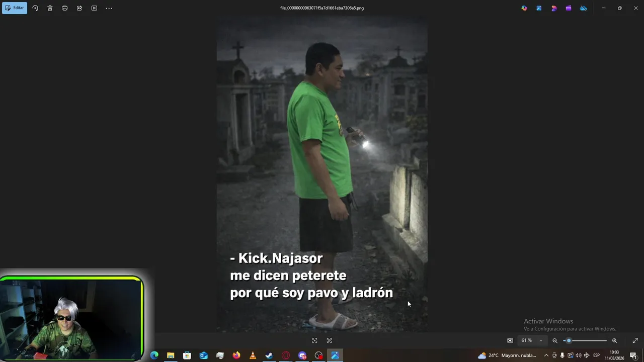Open Steam from the taskbar
Screen dimensions: 644x362
(269, 355)
